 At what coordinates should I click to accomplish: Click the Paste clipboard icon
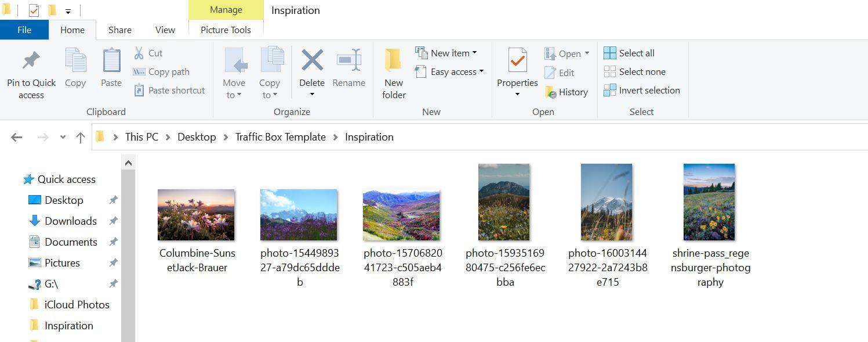111,60
